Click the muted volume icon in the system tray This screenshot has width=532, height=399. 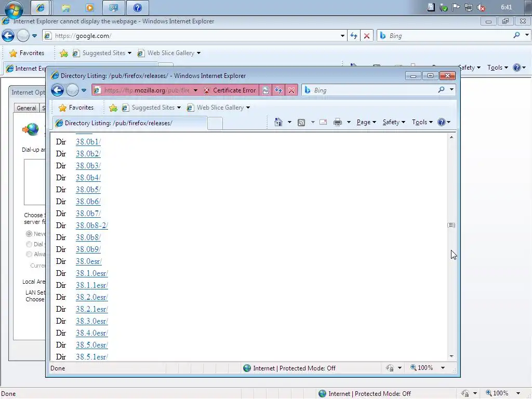[x=481, y=7]
